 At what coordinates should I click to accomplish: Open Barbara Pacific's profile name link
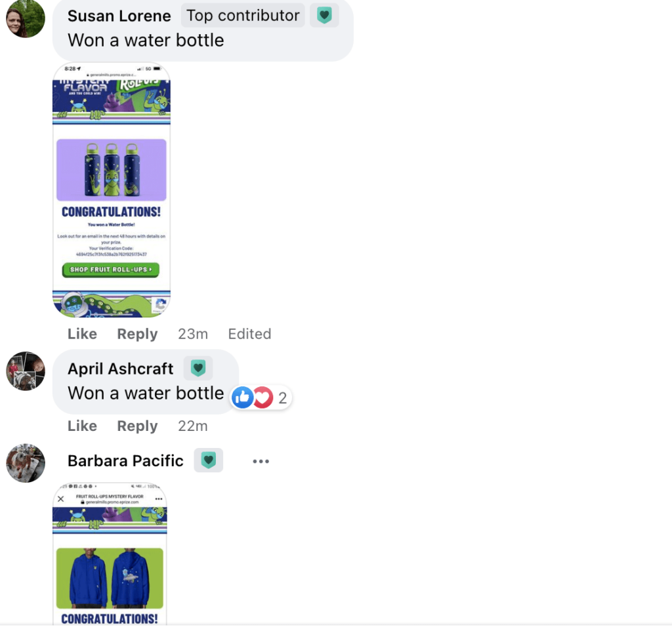(125, 460)
